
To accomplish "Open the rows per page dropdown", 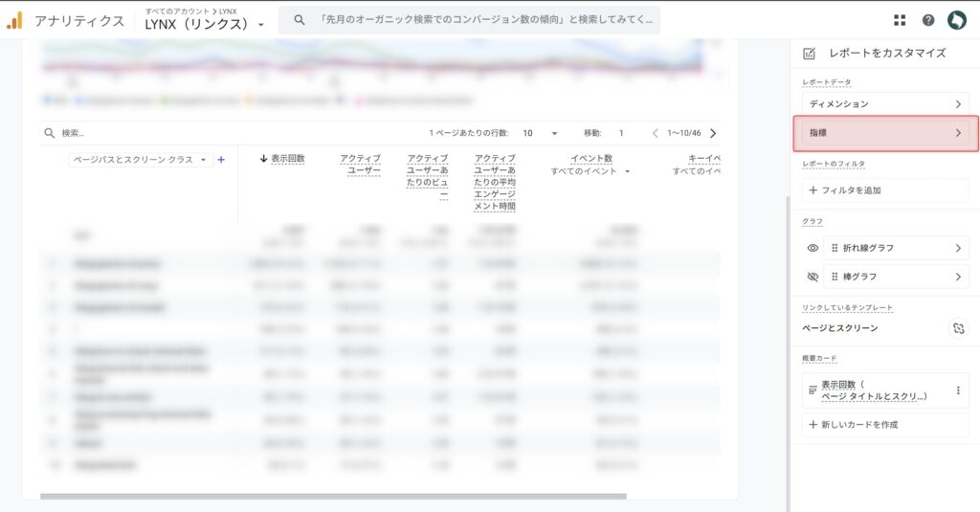I will [x=540, y=133].
